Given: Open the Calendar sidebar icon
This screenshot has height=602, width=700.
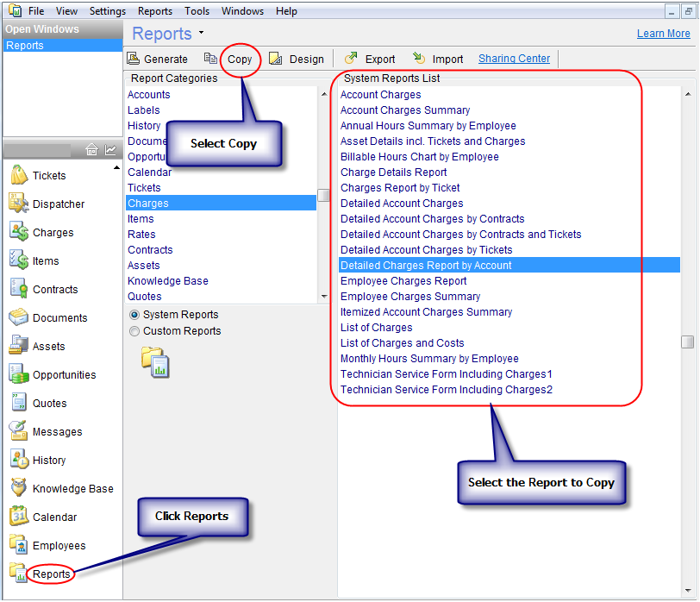Looking at the screenshot, I should click(x=19, y=517).
